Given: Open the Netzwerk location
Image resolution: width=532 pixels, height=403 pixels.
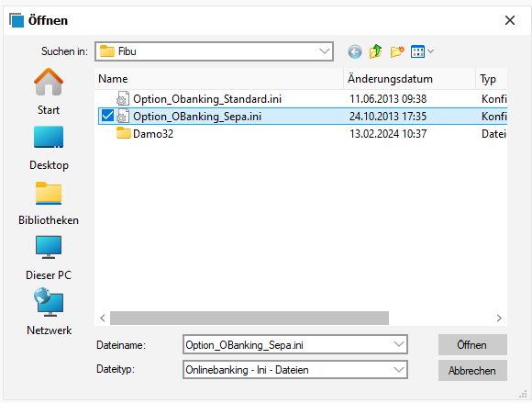Looking at the screenshot, I should (49, 312).
